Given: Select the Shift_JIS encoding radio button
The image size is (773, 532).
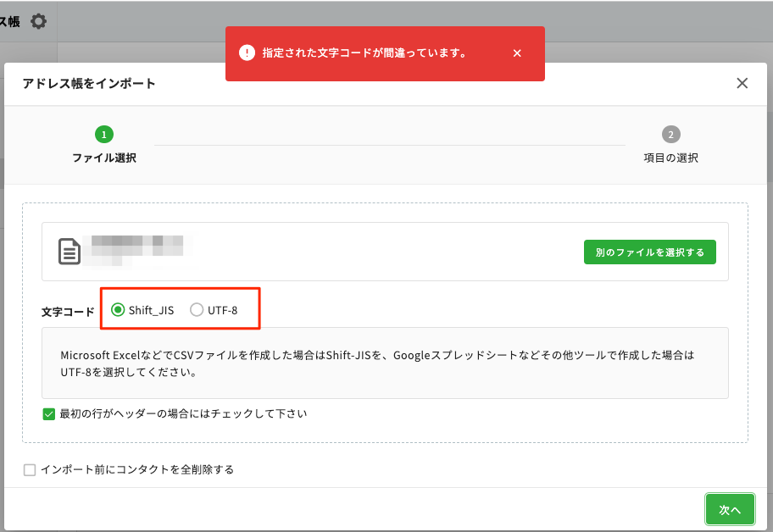Looking at the screenshot, I should click(118, 310).
